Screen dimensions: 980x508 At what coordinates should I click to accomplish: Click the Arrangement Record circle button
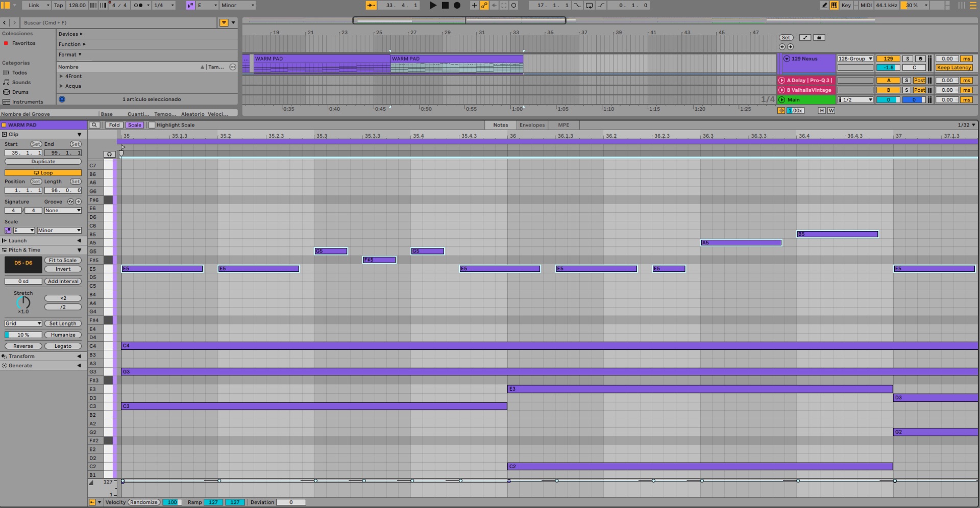click(x=457, y=5)
